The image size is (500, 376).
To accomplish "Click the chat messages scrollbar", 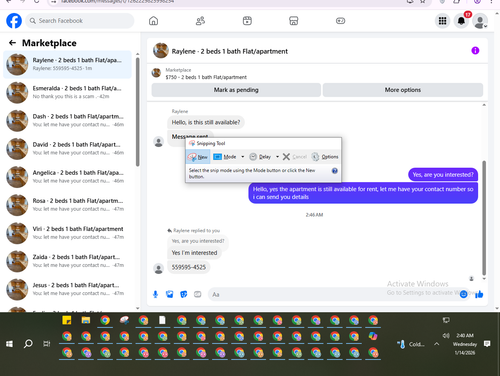I will [484, 218].
